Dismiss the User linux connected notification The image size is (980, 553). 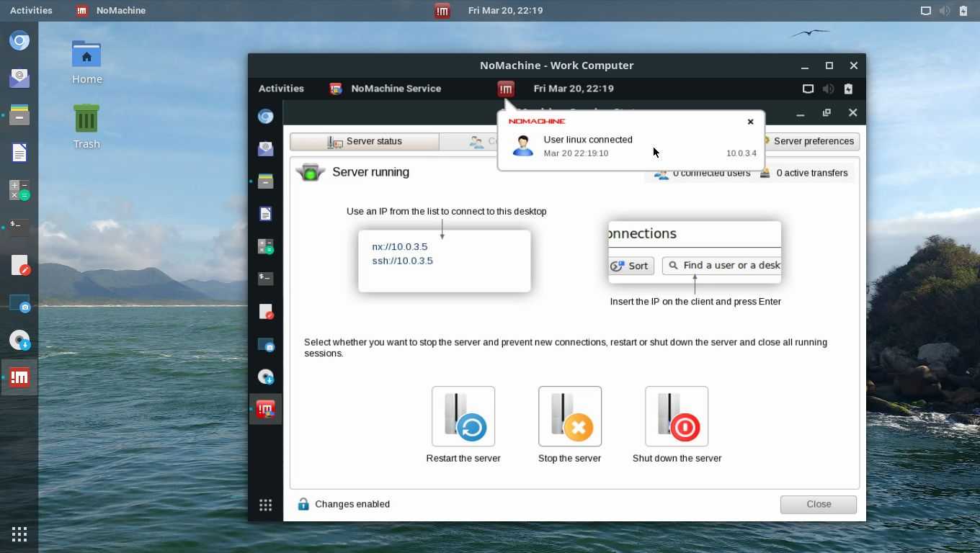(750, 122)
